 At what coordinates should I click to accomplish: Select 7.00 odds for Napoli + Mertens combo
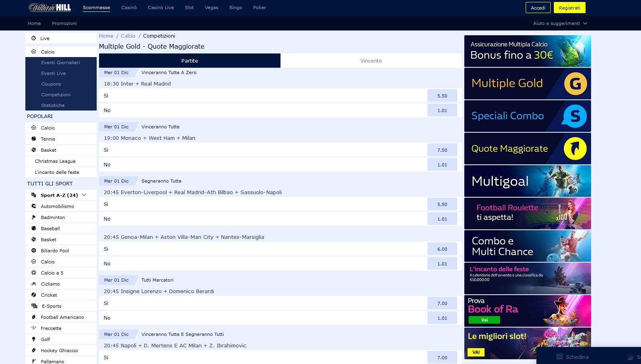442,357
